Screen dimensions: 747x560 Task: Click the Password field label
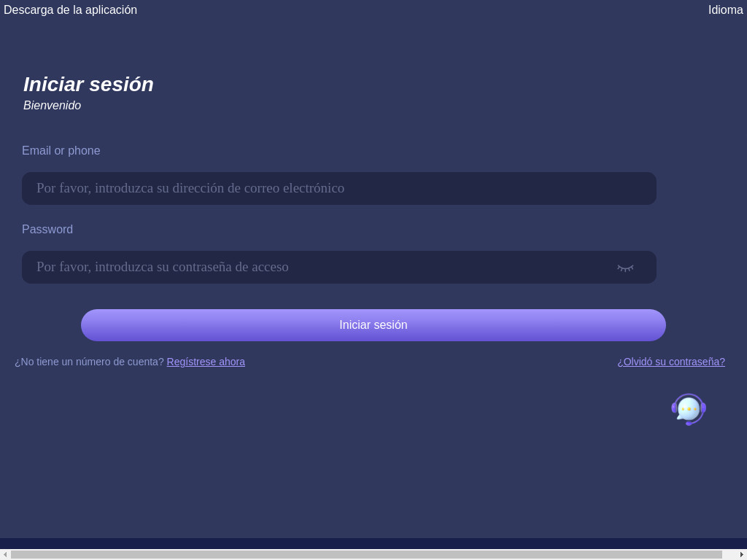pos(47,230)
